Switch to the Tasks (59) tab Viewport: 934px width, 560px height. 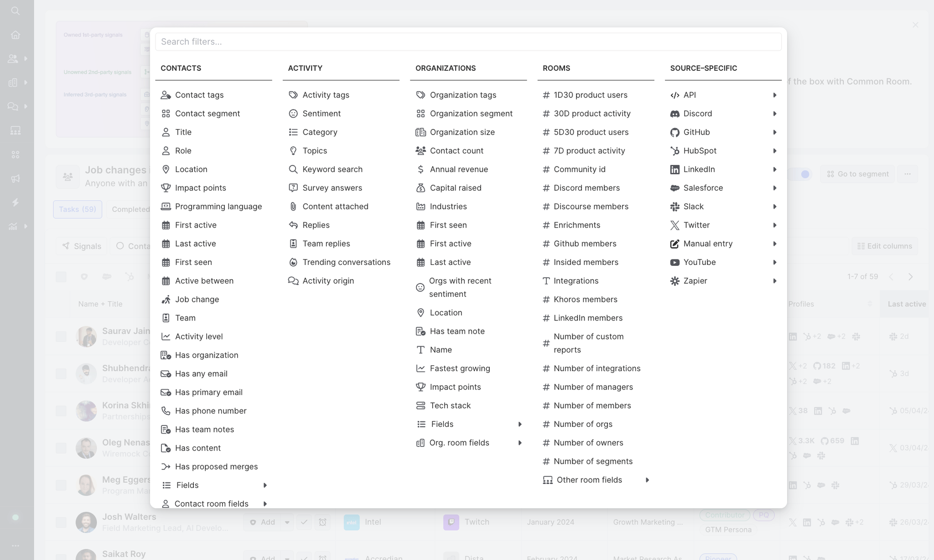pyautogui.click(x=78, y=209)
